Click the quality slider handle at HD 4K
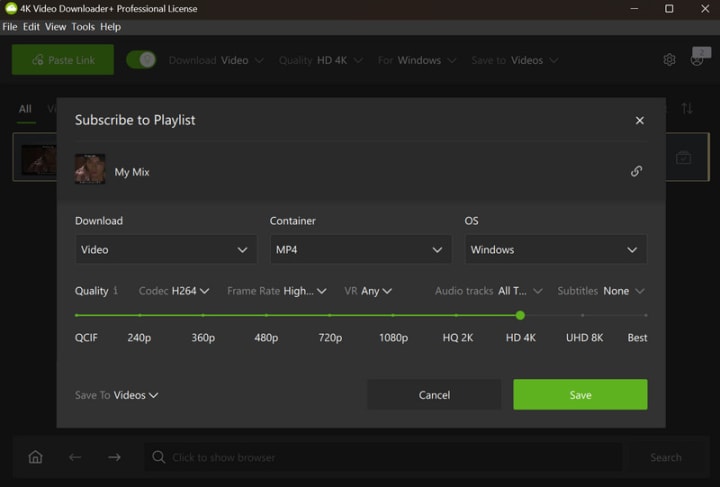The width and height of the screenshot is (720, 487). [520, 315]
